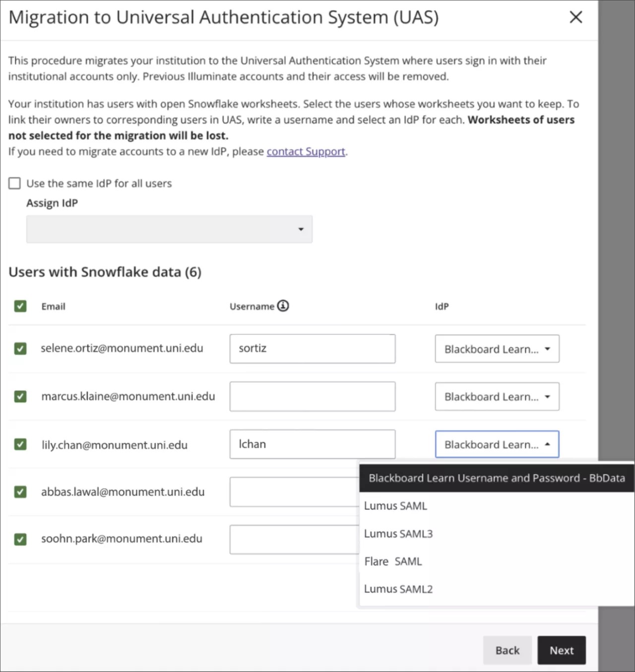The height and width of the screenshot is (672, 635).
Task: Click the contact Support link
Action: pos(306,151)
